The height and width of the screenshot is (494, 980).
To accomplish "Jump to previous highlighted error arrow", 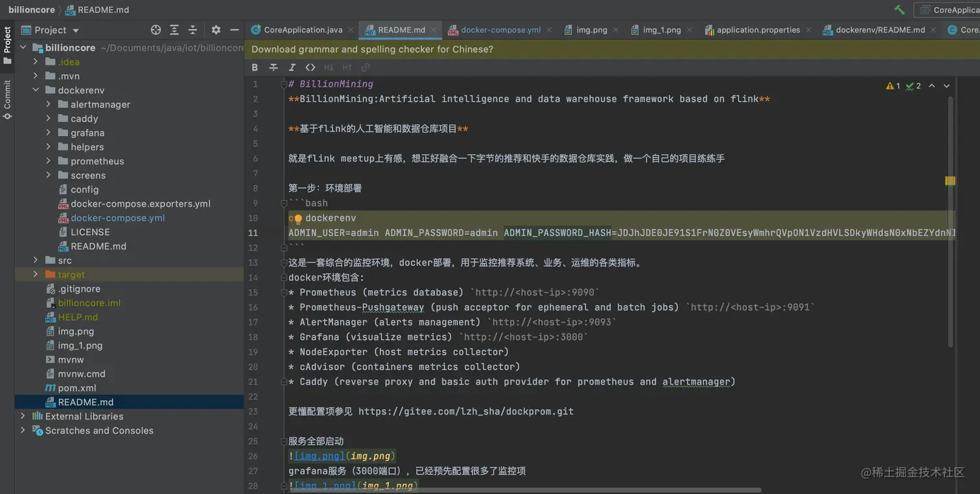I will pos(932,86).
